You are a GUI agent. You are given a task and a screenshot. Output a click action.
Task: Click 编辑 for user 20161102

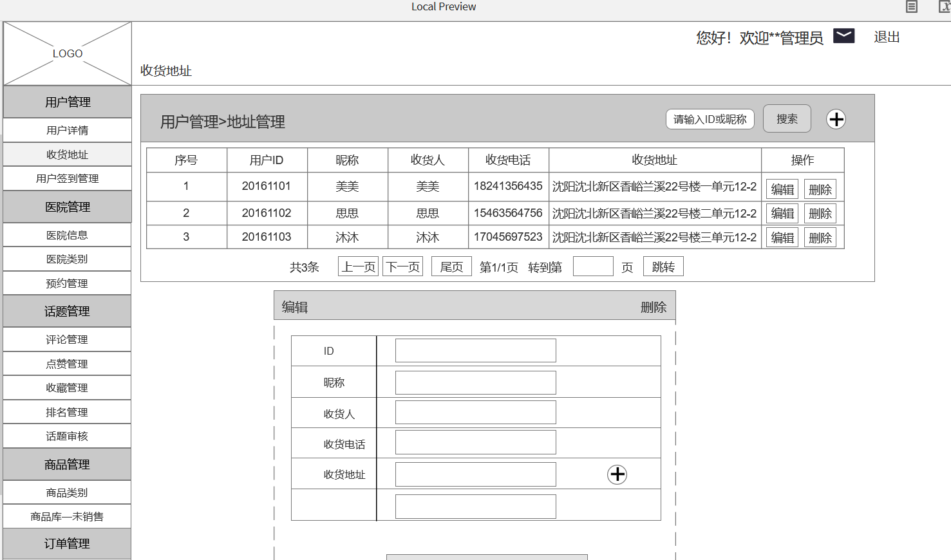pos(782,213)
